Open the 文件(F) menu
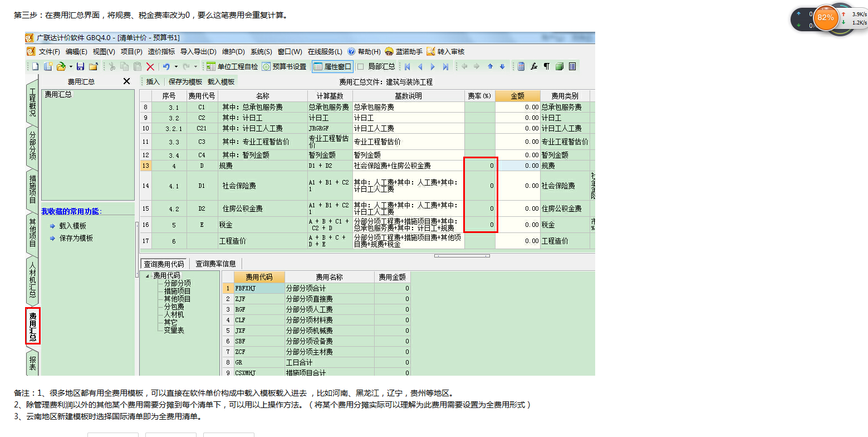 [49, 52]
